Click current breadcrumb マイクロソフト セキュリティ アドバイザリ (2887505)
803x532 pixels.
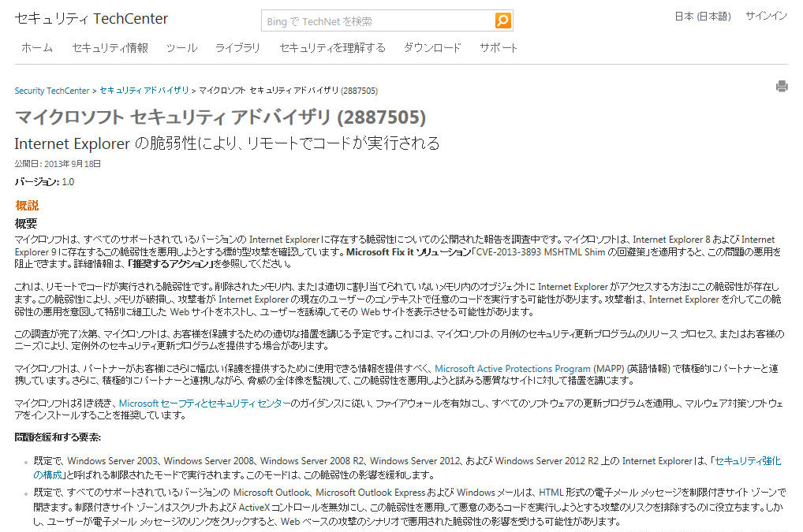pyautogui.click(x=288, y=91)
